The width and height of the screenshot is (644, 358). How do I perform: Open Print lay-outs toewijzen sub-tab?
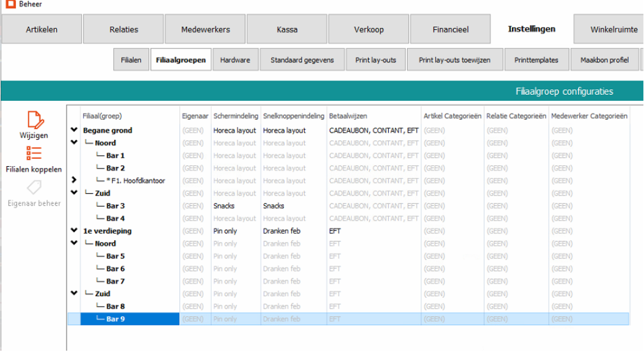click(455, 60)
